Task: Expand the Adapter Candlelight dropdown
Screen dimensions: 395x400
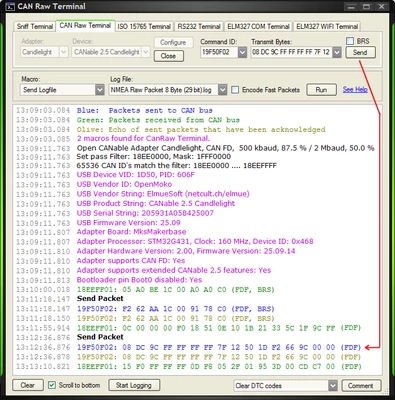Action: tap(64, 52)
